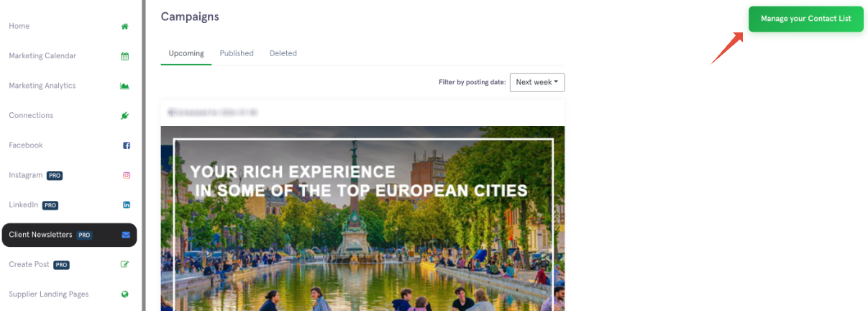The height and width of the screenshot is (311, 868).
Task: Click the PRO badge next to LinkedIn
Action: (x=50, y=205)
